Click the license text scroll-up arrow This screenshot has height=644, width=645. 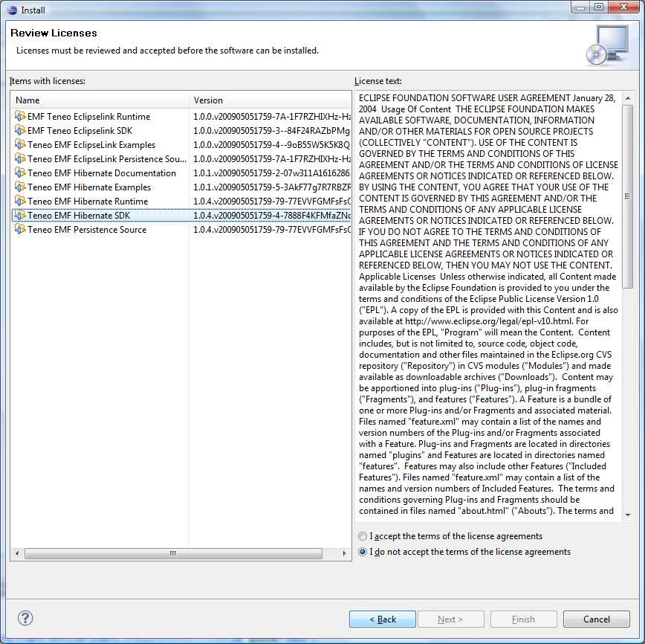pos(628,98)
